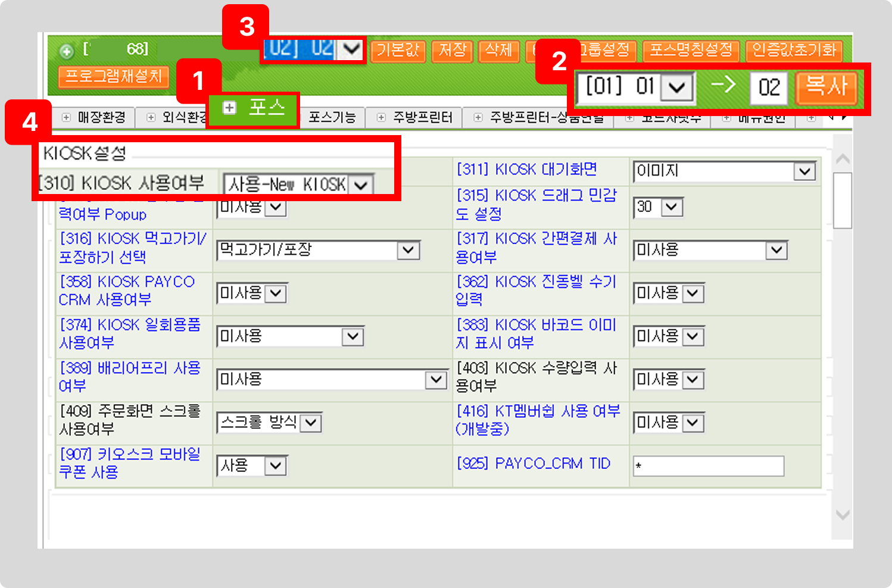Image resolution: width=892 pixels, height=588 pixels.
Task: Click the scroll-up arrow of the settings list
Action: pyautogui.click(x=843, y=159)
